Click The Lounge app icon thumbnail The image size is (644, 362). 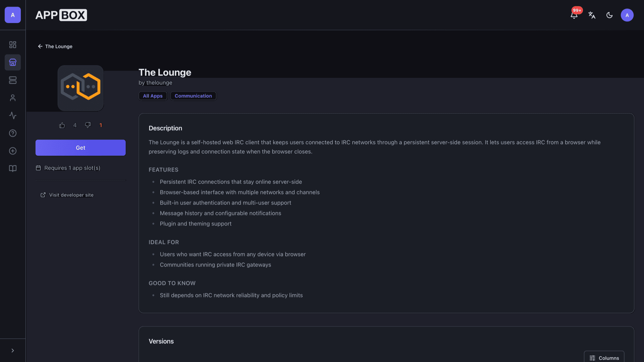[80, 88]
